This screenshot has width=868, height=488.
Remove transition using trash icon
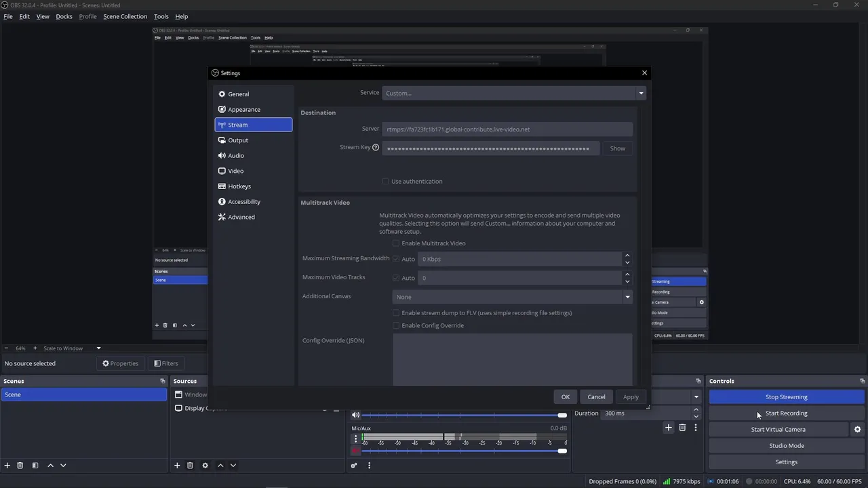click(x=682, y=428)
